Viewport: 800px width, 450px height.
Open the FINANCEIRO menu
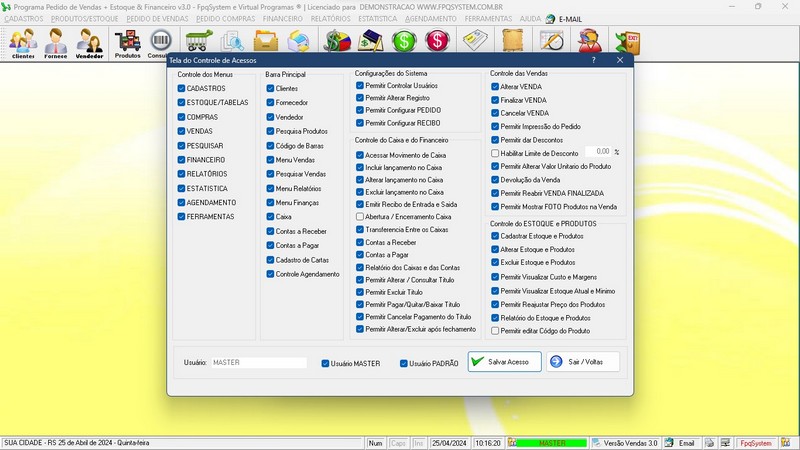pyautogui.click(x=283, y=19)
